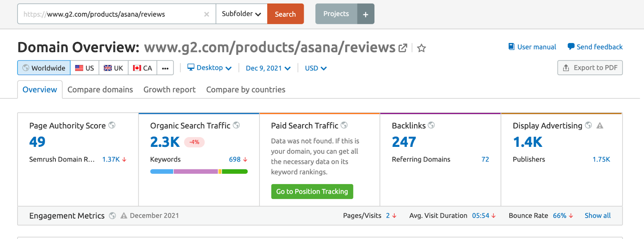Click the -4% traffic change badge
644x239 pixels.
pyautogui.click(x=194, y=142)
